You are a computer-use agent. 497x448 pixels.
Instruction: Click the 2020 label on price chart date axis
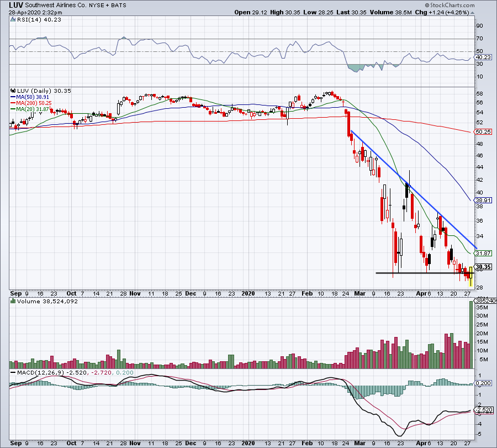[x=248, y=293]
